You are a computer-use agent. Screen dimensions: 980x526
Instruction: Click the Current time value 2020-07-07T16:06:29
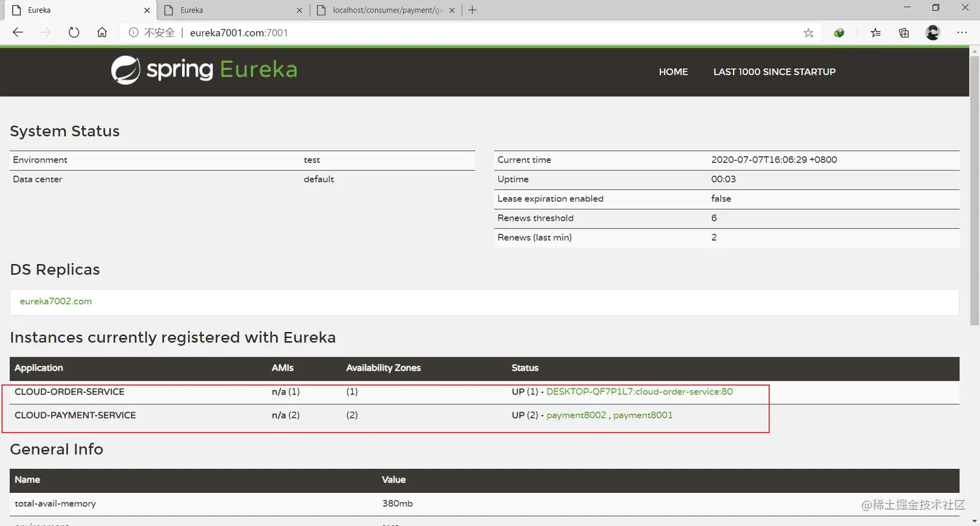[774, 160]
